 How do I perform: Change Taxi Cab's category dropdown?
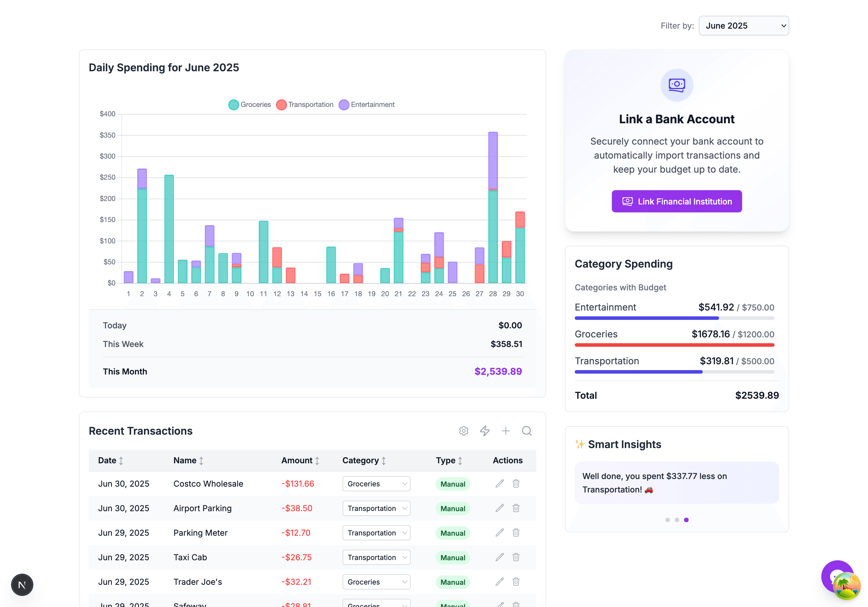tap(376, 557)
